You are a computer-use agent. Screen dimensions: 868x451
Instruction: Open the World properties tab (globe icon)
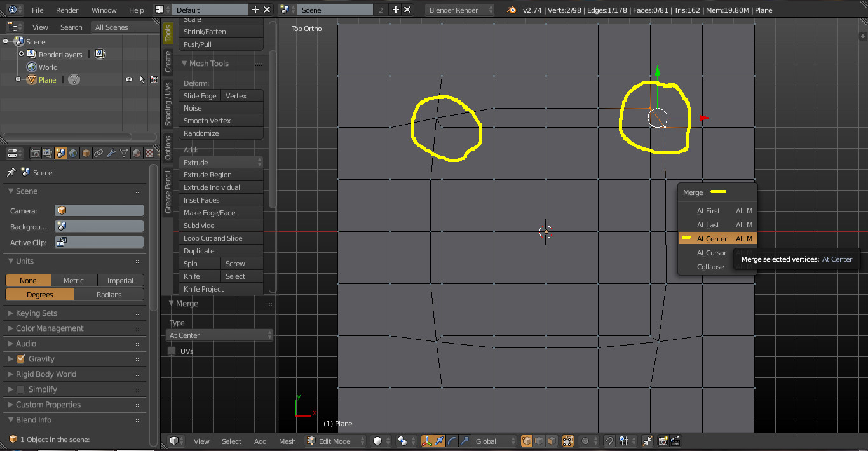pyautogui.click(x=73, y=153)
